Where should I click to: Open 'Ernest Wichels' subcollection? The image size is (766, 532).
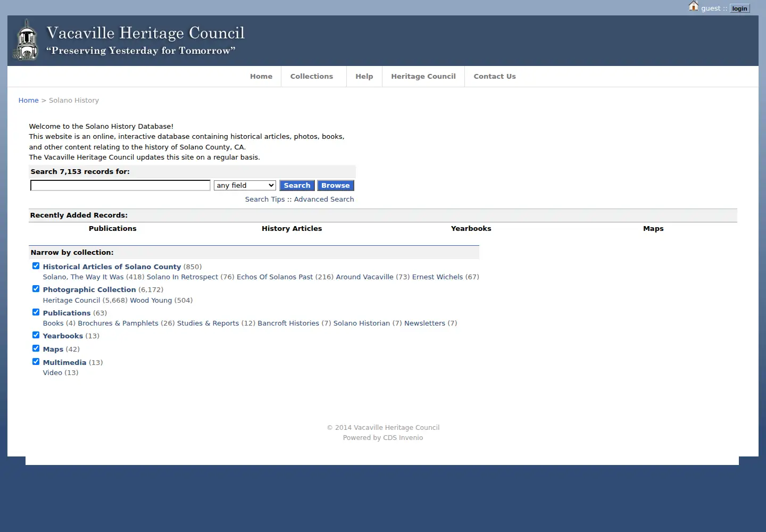pyautogui.click(x=437, y=277)
